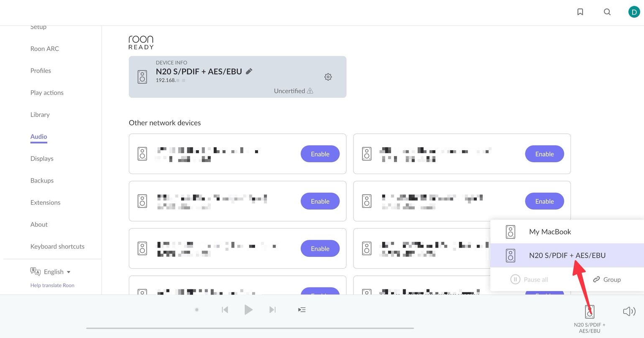
Task: Click the Uncertified status text
Action: click(x=289, y=91)
